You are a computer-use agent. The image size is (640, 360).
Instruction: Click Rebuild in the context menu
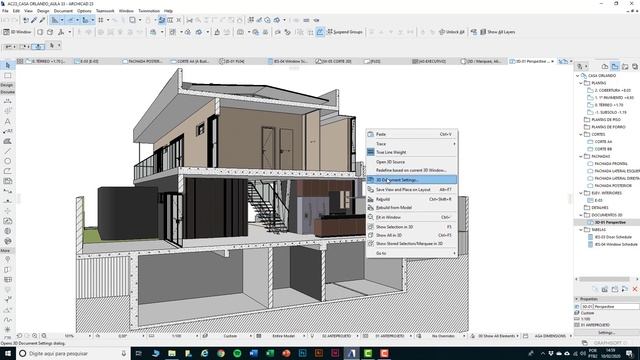(x=411, y=199)
